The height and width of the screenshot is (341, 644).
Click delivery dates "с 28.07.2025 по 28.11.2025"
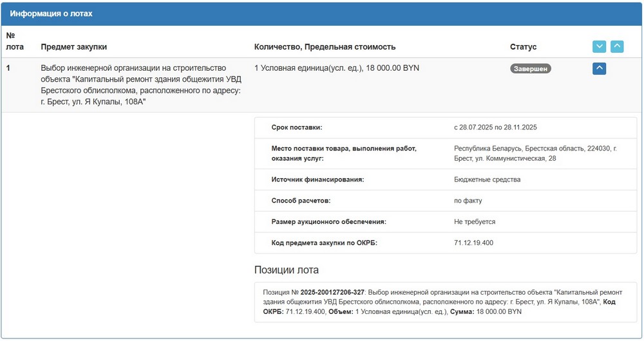point(495,127)
